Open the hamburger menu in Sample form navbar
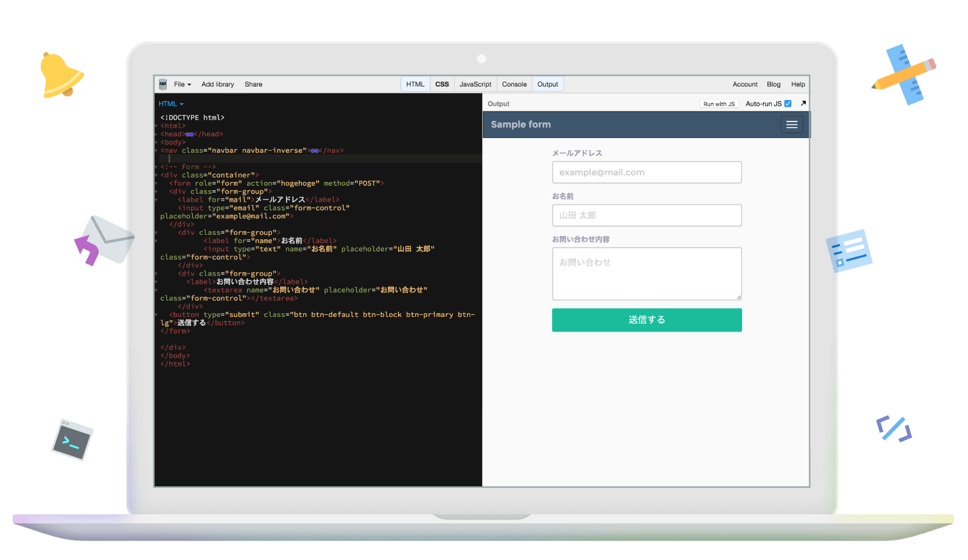Viewport: 968px width, 560px height. click(792, 125)
